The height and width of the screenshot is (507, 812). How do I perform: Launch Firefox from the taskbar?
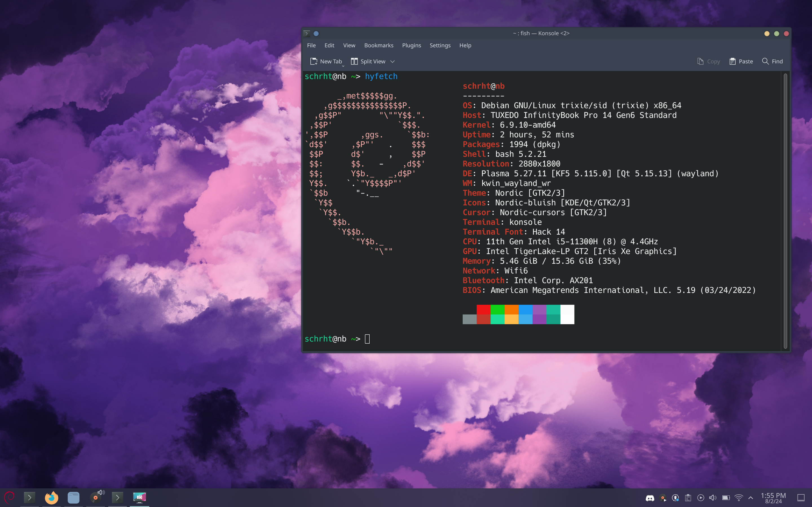(x=51, y=498)
